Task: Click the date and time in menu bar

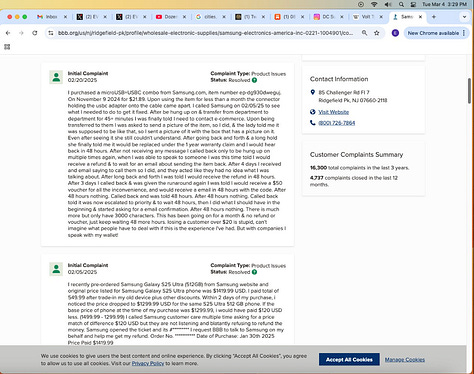Action: [x=444, y=4]
